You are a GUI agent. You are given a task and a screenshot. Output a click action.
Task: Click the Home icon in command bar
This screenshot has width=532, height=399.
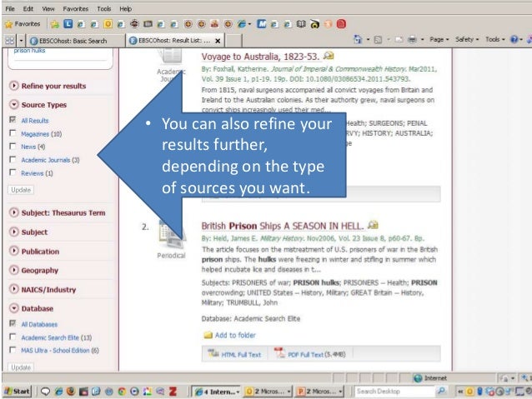click(x=358, y=39)
